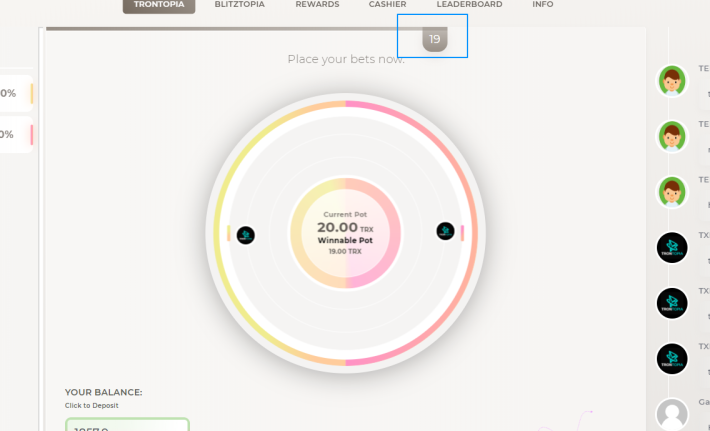Click the pink-marked percentage card
710x431 pixels.
click(x=16, y=134)
